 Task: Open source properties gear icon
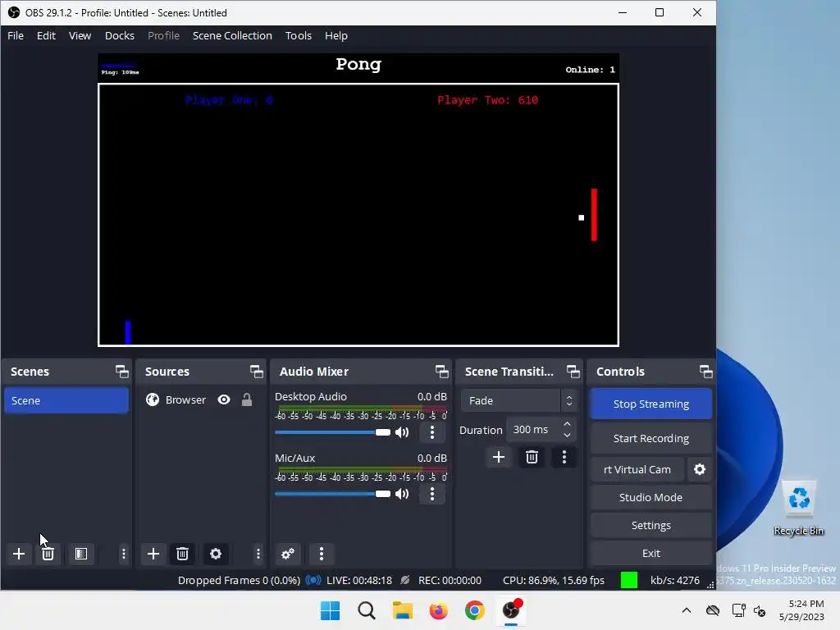pyautogui.click(x=216, y=554)
